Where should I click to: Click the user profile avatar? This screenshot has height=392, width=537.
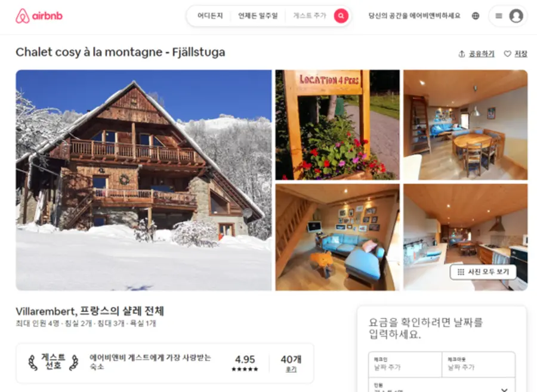tap(516, 16)
